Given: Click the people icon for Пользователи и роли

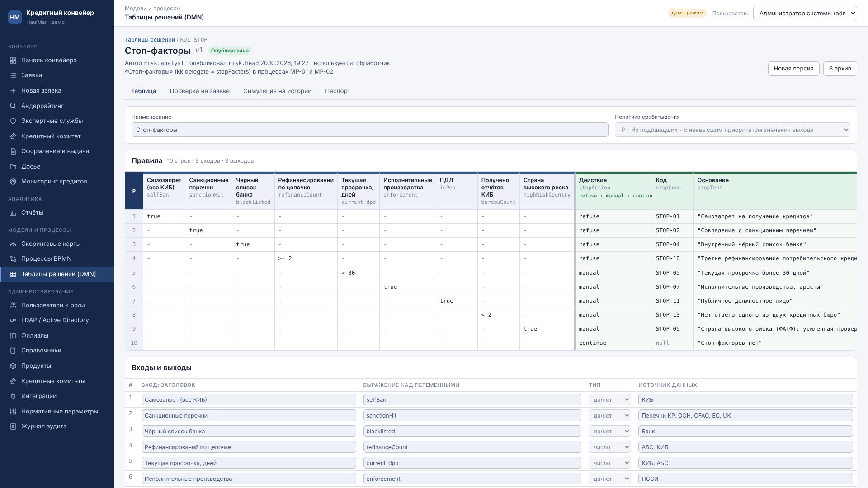Looking at the screenshot, I should pos(13,305).
